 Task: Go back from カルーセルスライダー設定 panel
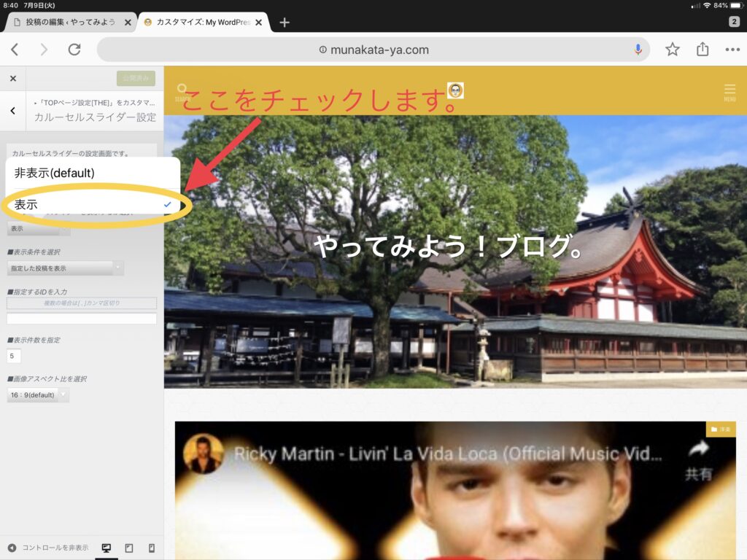point(13,111)
